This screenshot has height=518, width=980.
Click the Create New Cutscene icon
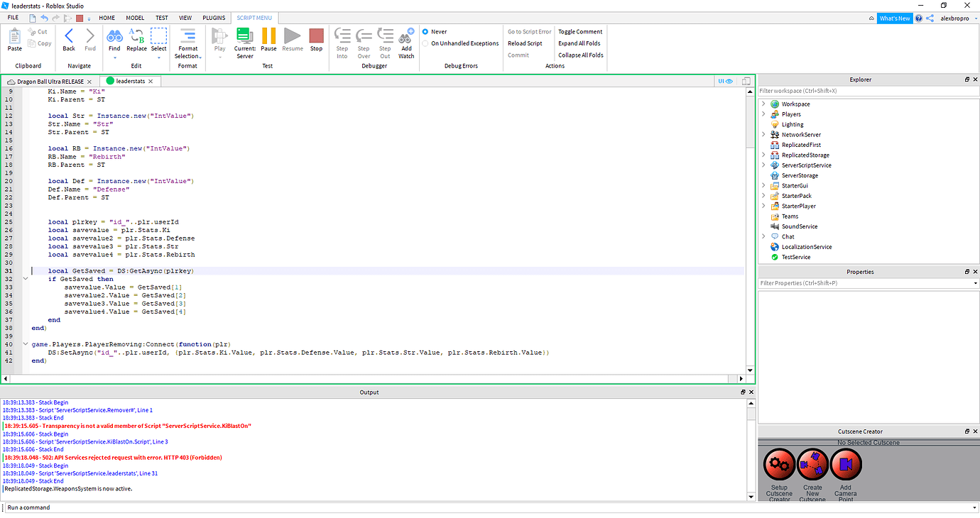(812, 465)
